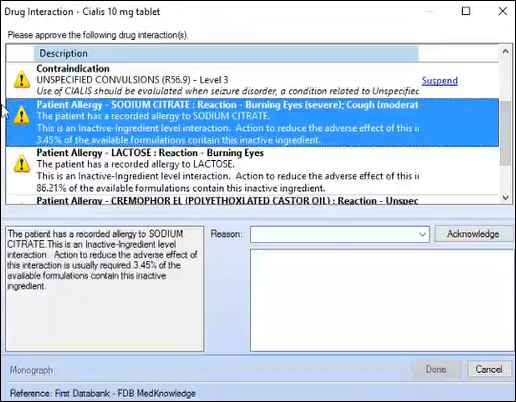Select the Cremophor EL allergy row
The height and width of the screenshot is (402, 516).
[x=252, y=200]
